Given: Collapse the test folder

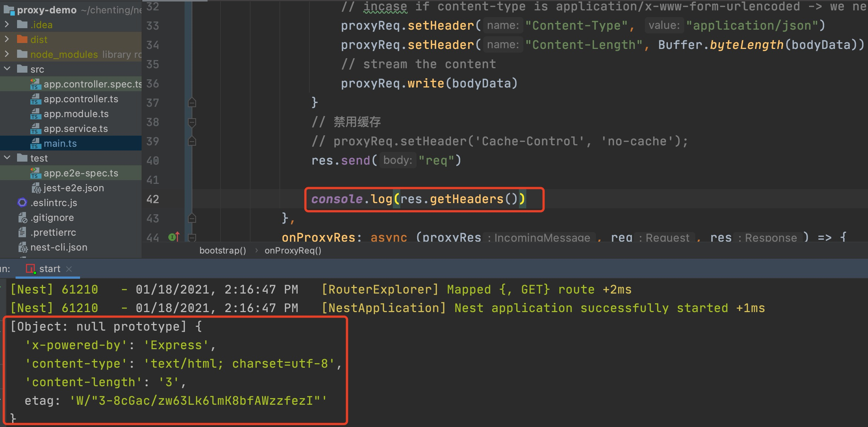Looking at the screenshot, I should click(7, 158).
